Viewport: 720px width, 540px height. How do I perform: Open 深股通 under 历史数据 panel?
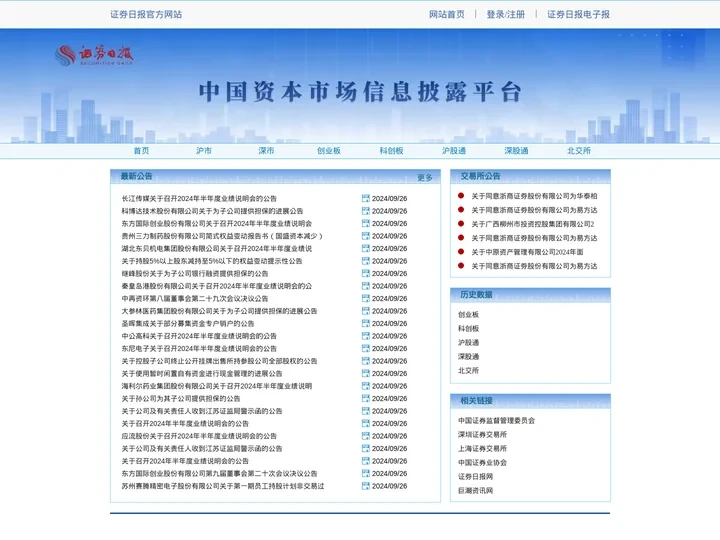point(468,356)
